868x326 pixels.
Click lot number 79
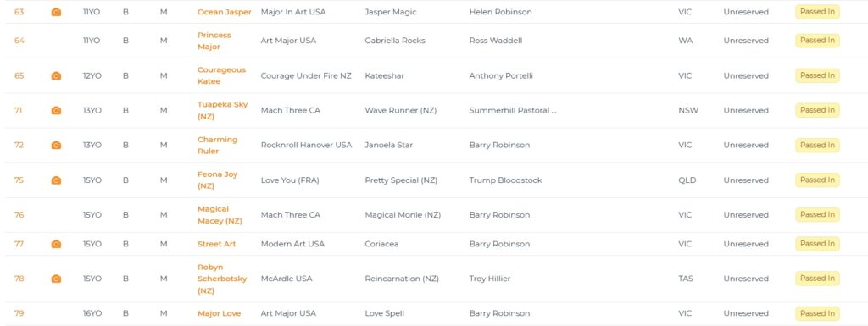tap(19, 313)
